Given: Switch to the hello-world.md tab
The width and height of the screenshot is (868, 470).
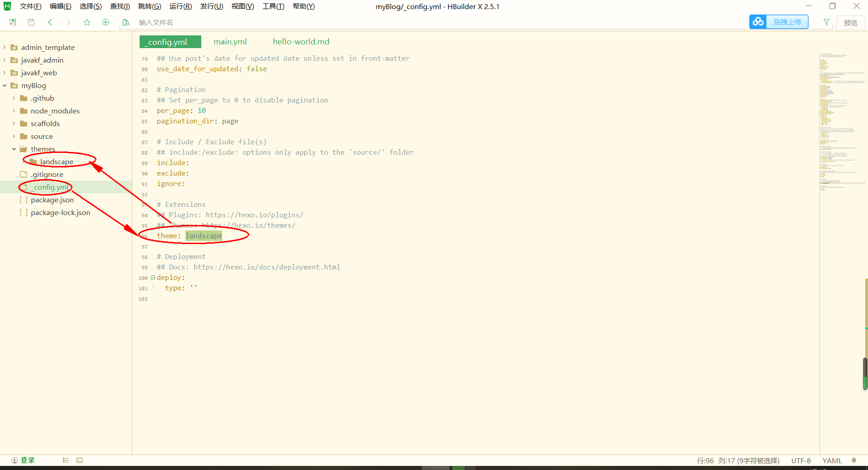Looking at the screenshot, I should [301, 42].
